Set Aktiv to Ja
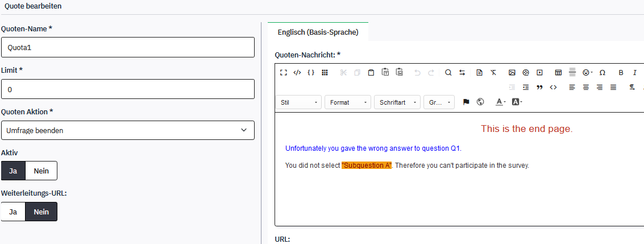644x244 pixels. 13,171
